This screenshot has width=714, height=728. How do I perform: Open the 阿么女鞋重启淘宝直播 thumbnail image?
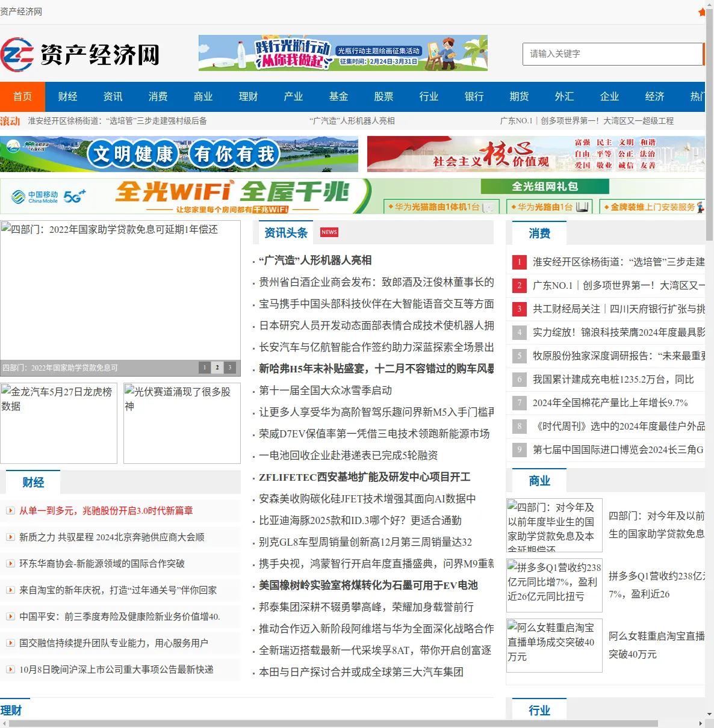554,646
